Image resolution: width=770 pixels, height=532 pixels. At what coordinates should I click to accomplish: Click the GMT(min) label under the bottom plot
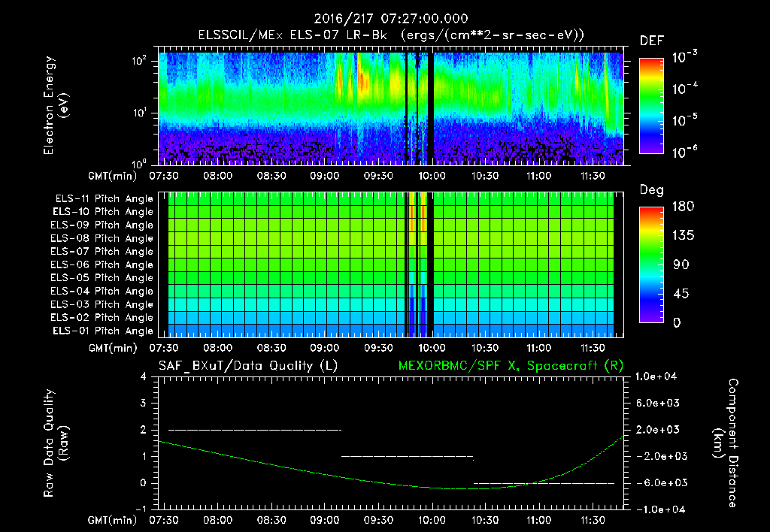(x=113, y=520)
